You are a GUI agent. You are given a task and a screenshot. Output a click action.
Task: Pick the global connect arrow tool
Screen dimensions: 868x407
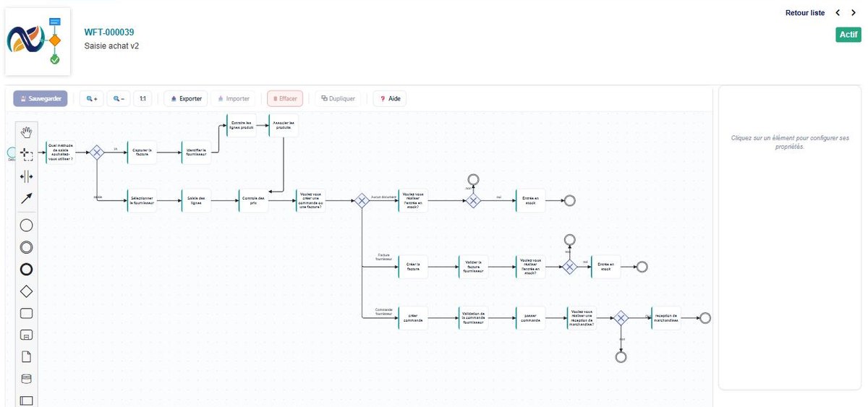tap(27, 198)
